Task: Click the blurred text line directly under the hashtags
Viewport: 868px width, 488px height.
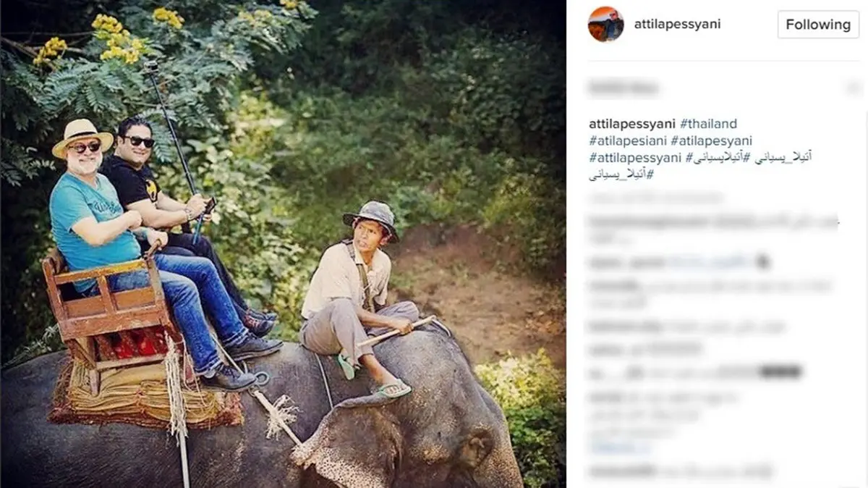Action: point(656,198)
